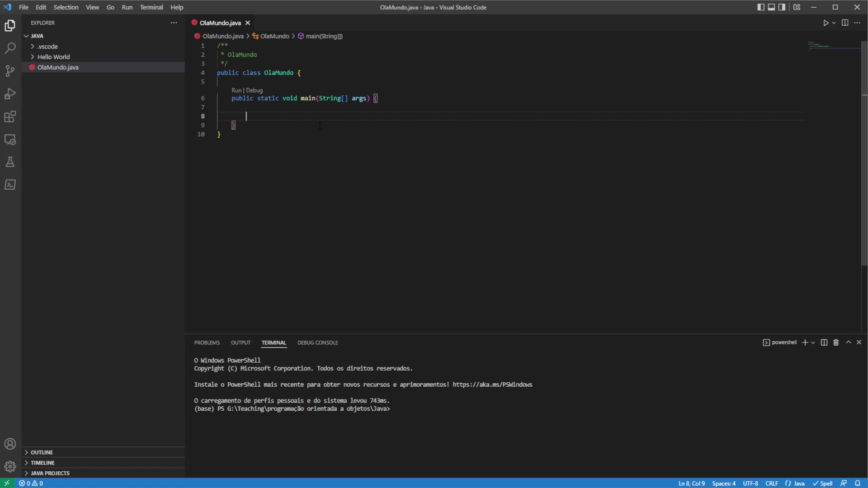Click Run CodeLens above main method
The image size is (868, 488).
click(236, 90)
